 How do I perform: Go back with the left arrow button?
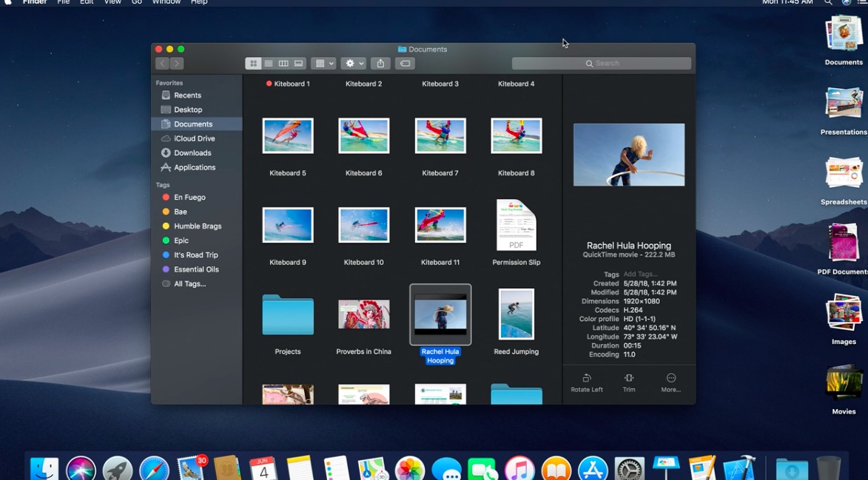(163, 64)
